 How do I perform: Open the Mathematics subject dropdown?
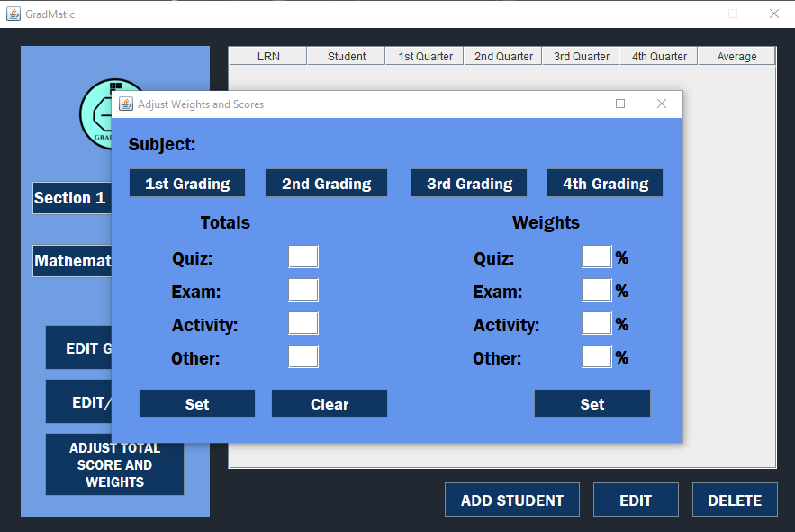(x=72, y=261)
